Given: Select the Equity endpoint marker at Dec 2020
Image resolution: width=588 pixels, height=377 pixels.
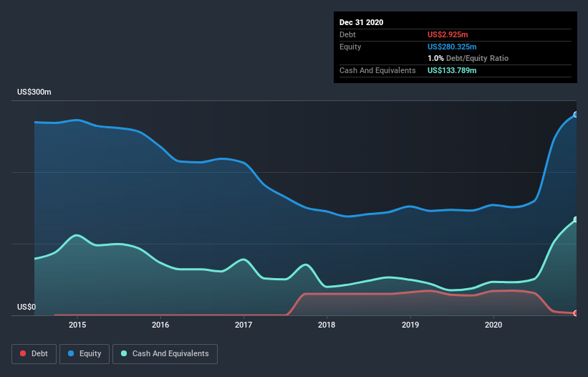Looking at the screenshot, I should [576, 115].
